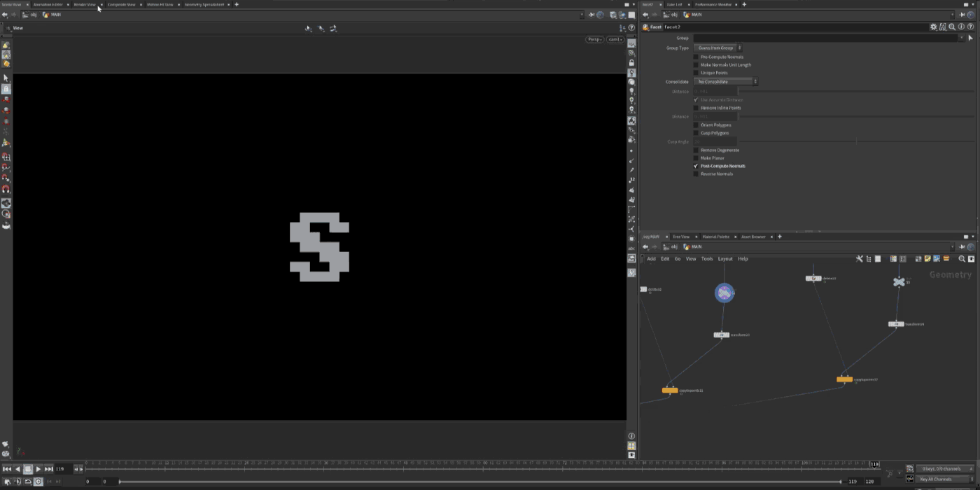Open the Consolidate dropdown
980x490 pixels.
pyautogui.click(x=725, y=82)
